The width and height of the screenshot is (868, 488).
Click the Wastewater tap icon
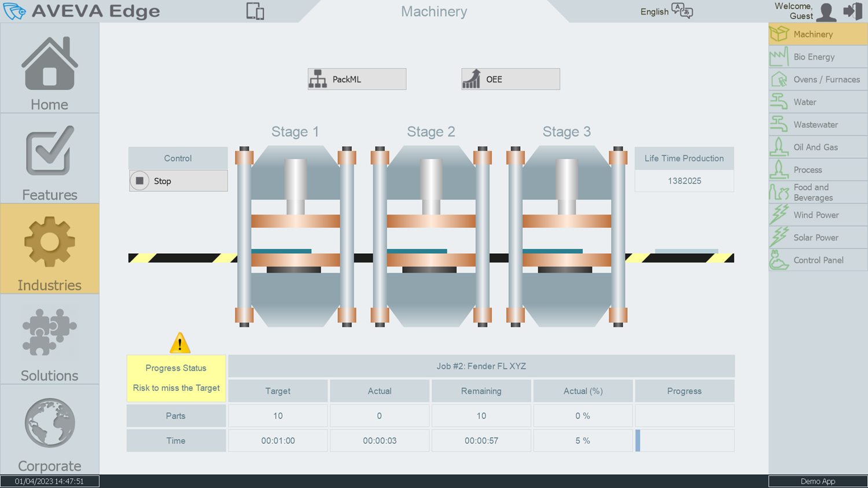tap(779, 124)
